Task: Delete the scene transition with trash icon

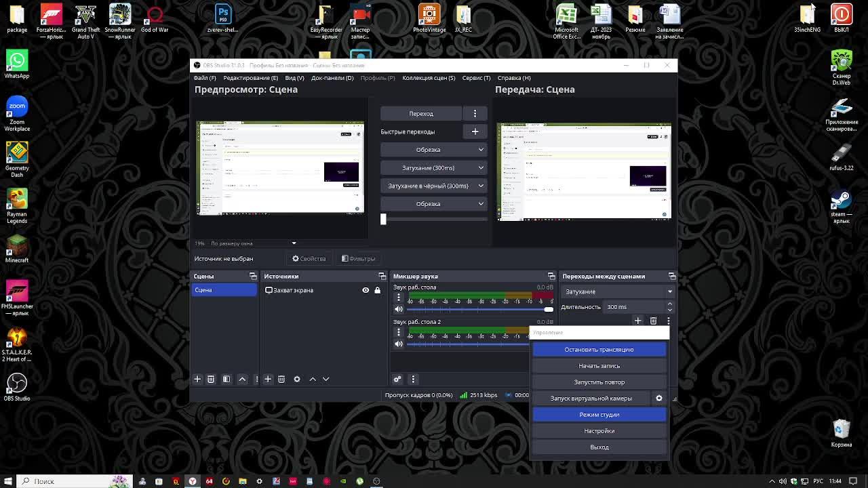Action: (654, 321)
